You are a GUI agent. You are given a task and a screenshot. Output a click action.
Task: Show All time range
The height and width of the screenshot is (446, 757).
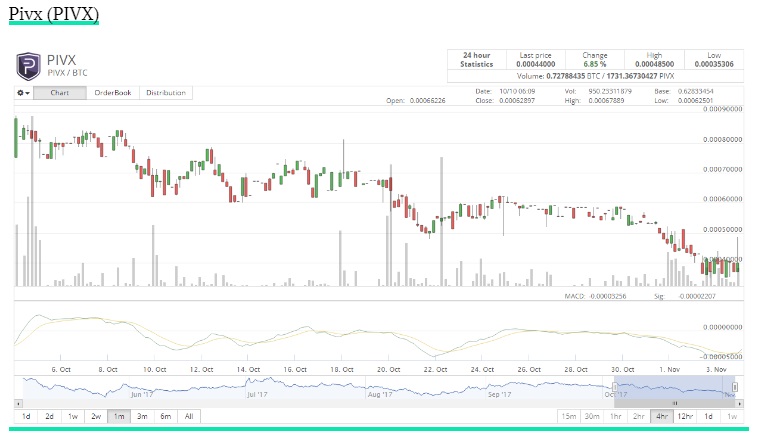pos(189,416)
